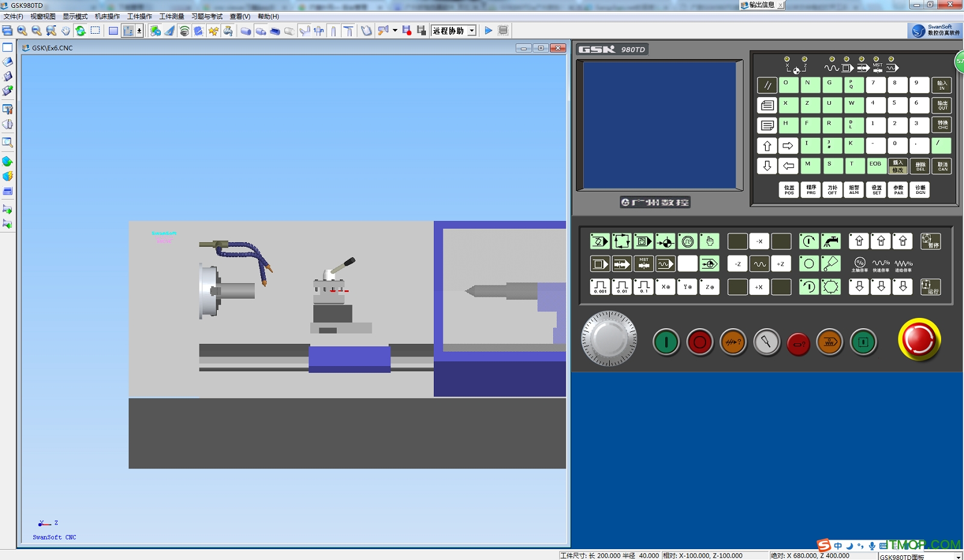964x560 pixels.
Task: Open the 工件操作 menu
Action: tap(139, 16)
